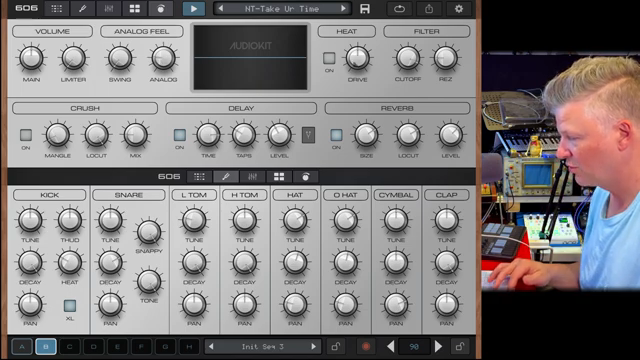Click the SNARE header button

coord(129,195)
